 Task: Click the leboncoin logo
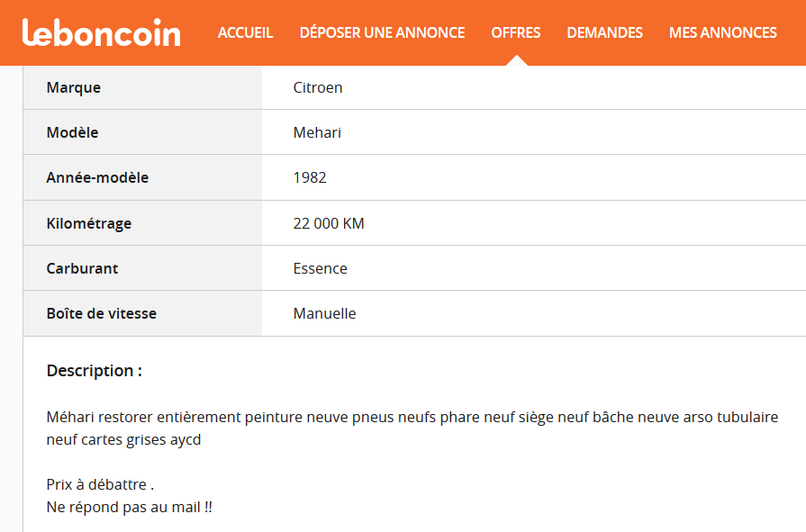[x=101, y=32]
